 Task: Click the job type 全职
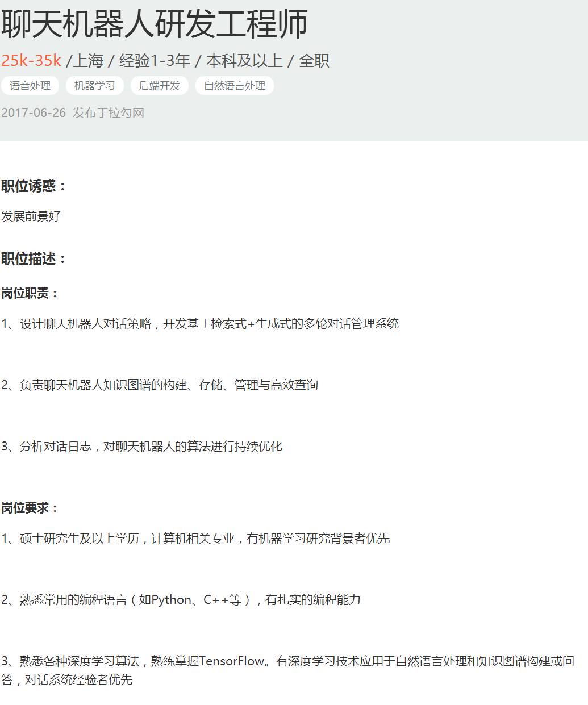[x=314, y=60]
